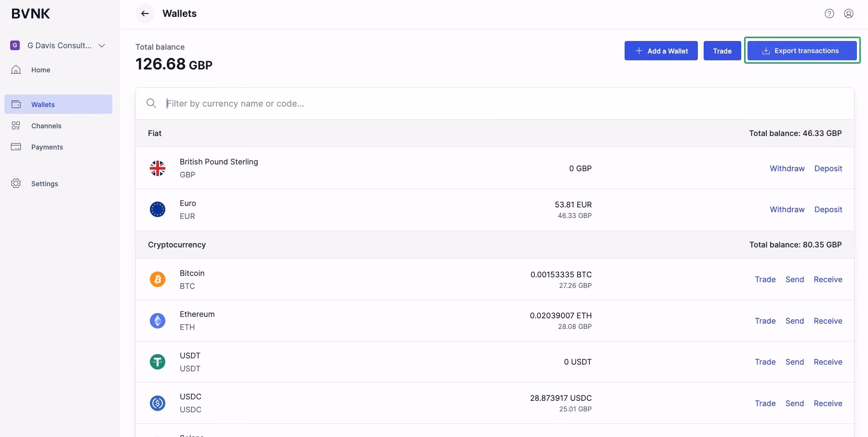Click the Ethereum coin icon

pos(158,321)
